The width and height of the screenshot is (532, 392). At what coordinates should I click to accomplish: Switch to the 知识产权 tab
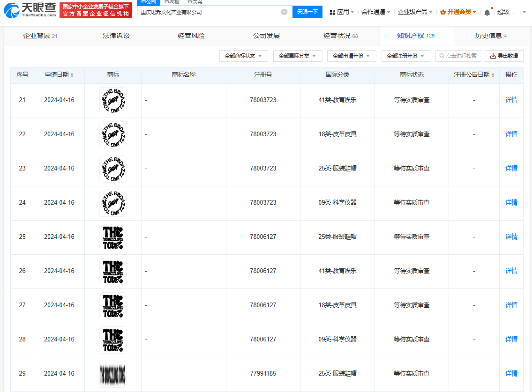416,36
